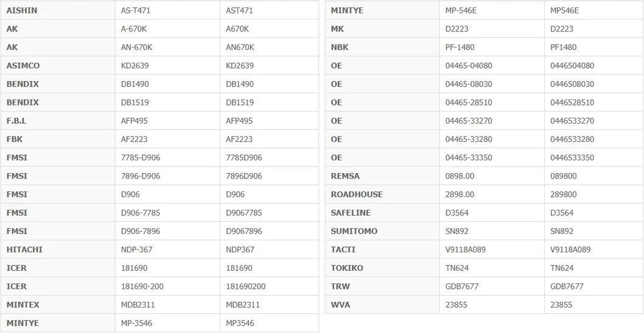Select OE number 04465-04080
The width and height of the screenshot is (644, 334).
pyautogui.click(x=469, y=66)
